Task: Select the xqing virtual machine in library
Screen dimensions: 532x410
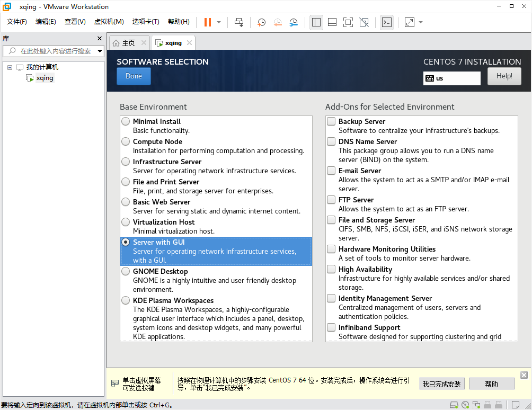Action: (45, 78)
